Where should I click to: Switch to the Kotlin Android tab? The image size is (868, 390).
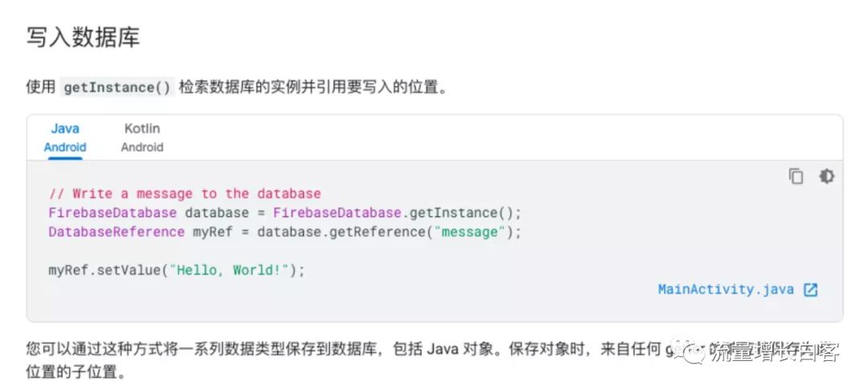[x=142, y=138]
